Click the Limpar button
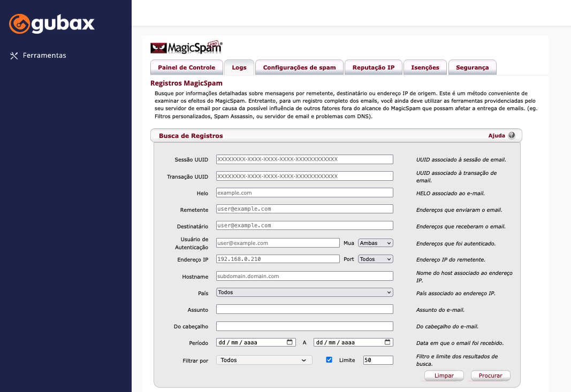Image resolution: width=571 pixels, height=392 pixels. point(444,375)
